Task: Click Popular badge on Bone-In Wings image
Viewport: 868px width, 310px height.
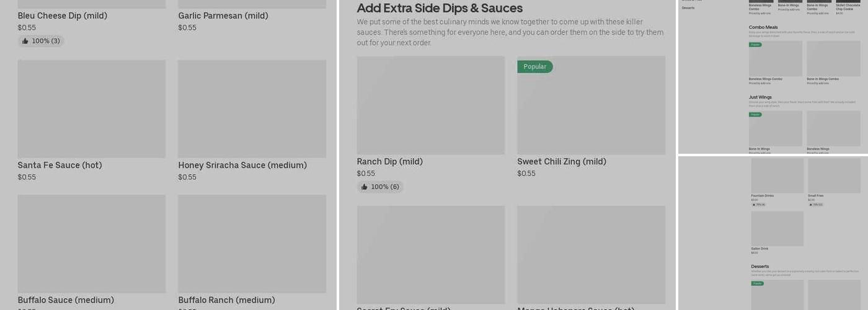Action: point(755,115)
